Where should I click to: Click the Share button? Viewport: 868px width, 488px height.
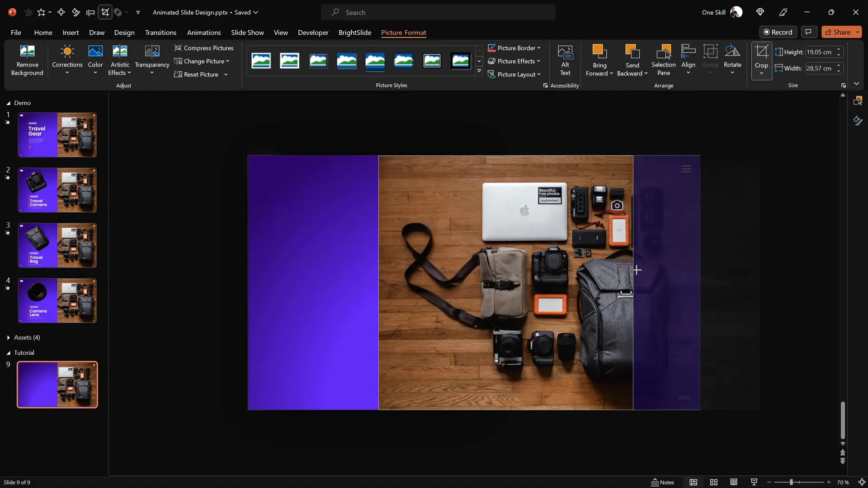839,32
